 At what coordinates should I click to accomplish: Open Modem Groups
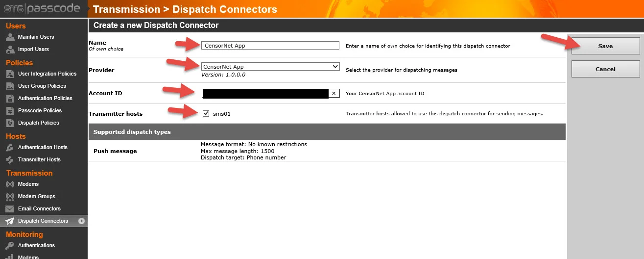pos(37,197)
